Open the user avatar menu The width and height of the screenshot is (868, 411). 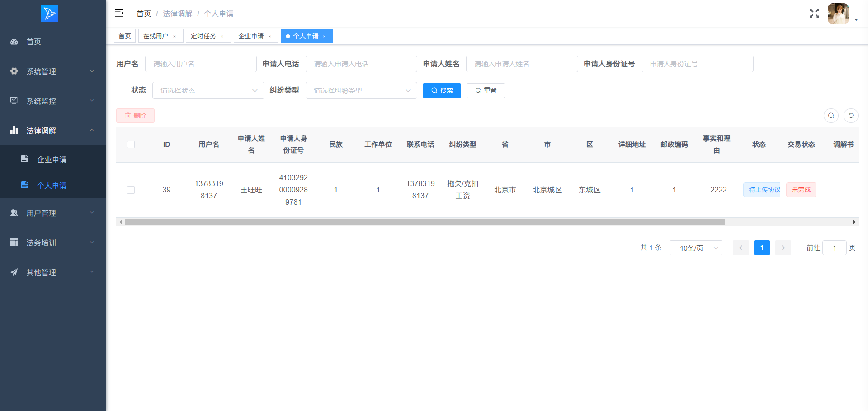(x=838, y=14)
